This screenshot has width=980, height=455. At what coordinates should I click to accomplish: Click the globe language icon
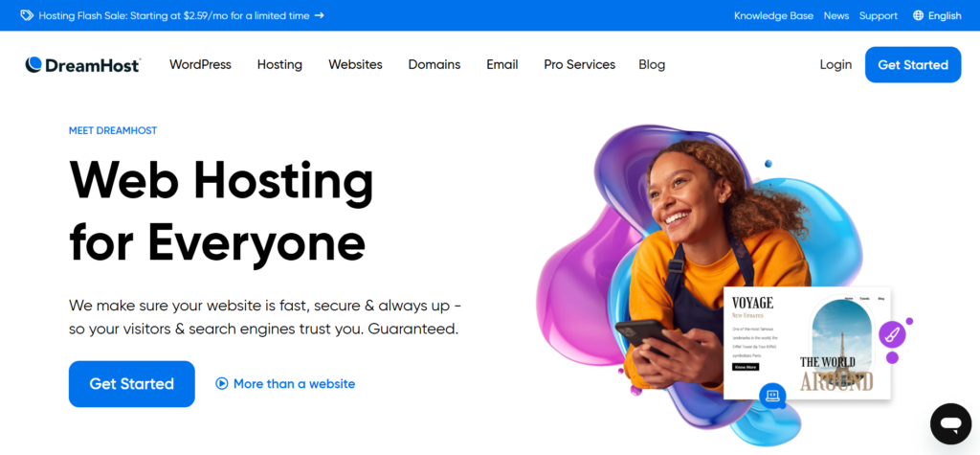[918, 15]
